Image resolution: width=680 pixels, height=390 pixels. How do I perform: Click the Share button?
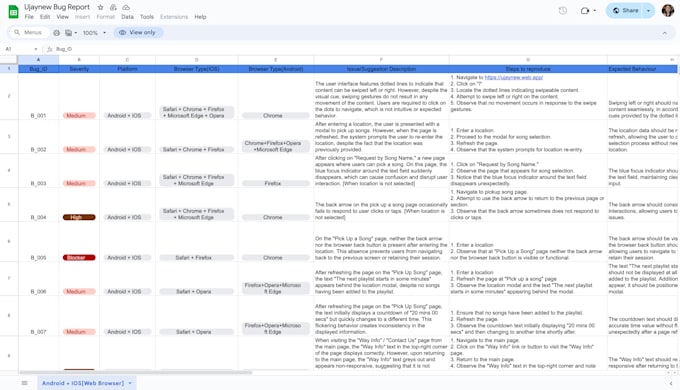pos(625,11)
